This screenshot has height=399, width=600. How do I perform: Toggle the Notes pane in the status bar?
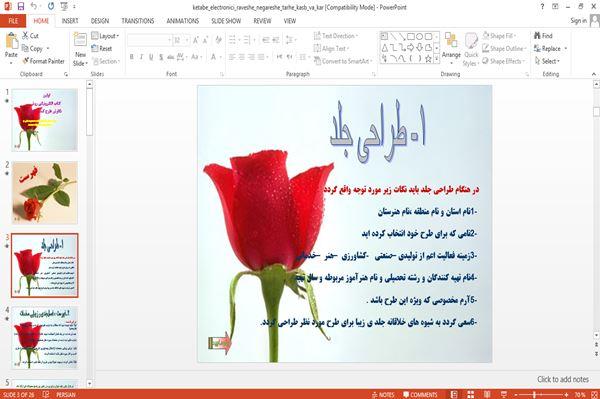(383, 394)
